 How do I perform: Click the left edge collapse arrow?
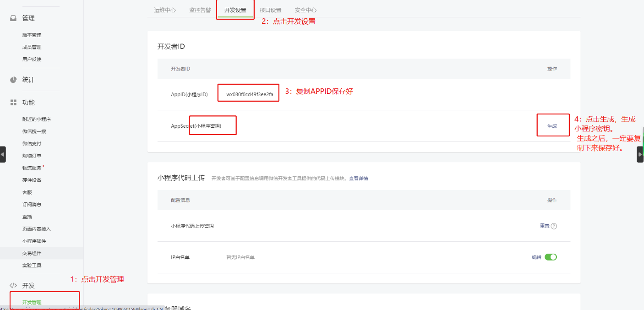[x=3, y=155]
